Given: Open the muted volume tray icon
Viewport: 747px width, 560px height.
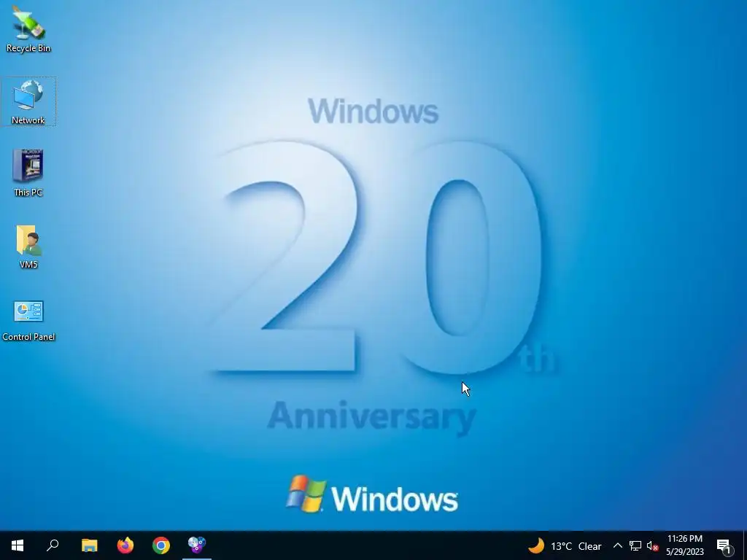Looking at the screenshot, I should [653, 545].
